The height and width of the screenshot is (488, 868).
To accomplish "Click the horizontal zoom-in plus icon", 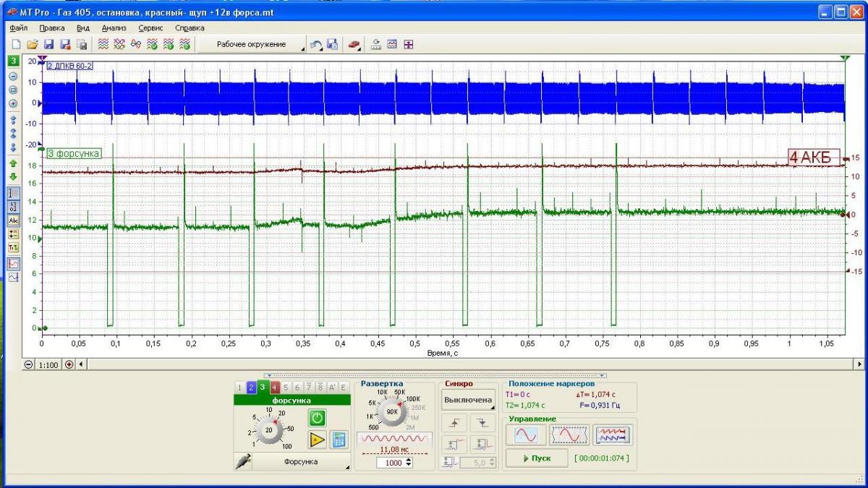I will 69,364.
